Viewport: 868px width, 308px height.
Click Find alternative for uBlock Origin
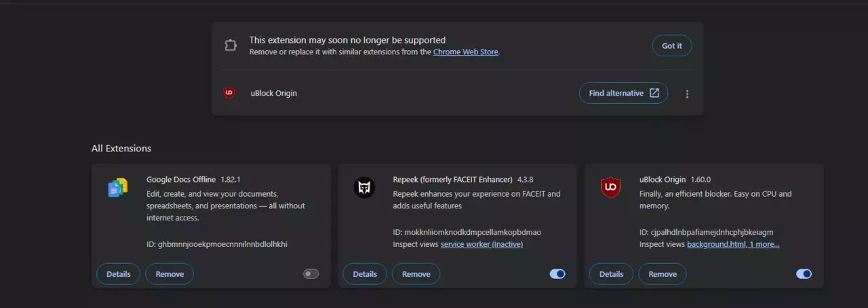623,93
